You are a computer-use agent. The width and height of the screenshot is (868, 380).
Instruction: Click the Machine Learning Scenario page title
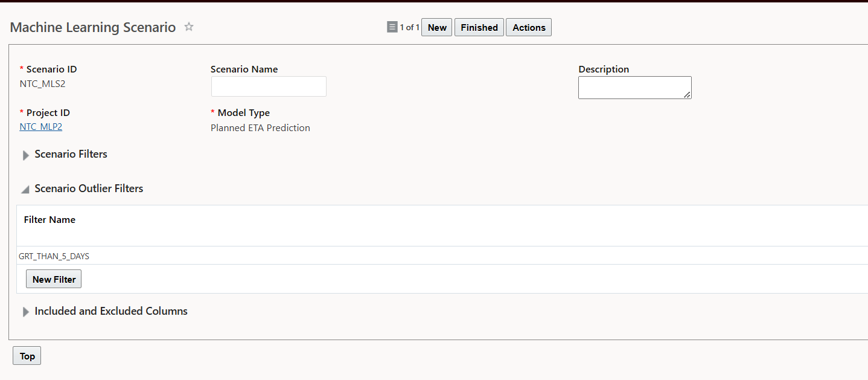(x=93, y=27)
